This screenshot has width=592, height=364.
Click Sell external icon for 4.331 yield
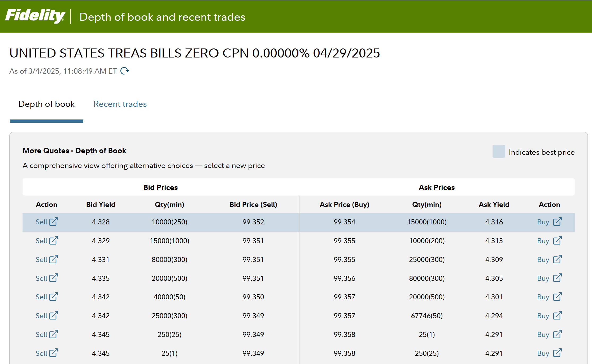point(54,259)
